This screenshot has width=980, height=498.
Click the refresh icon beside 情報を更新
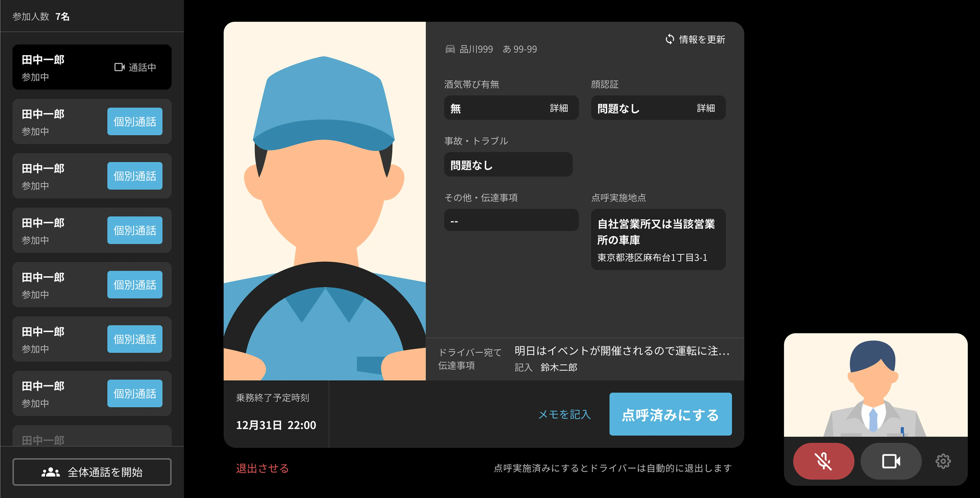(670, 39)
